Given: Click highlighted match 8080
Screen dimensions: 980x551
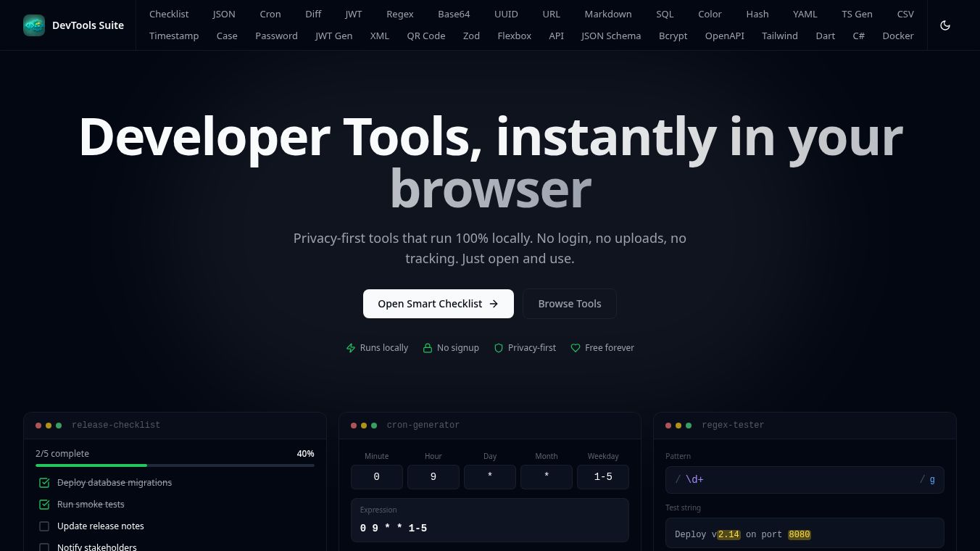Looking at the screenshot, I should pos(800,534).
